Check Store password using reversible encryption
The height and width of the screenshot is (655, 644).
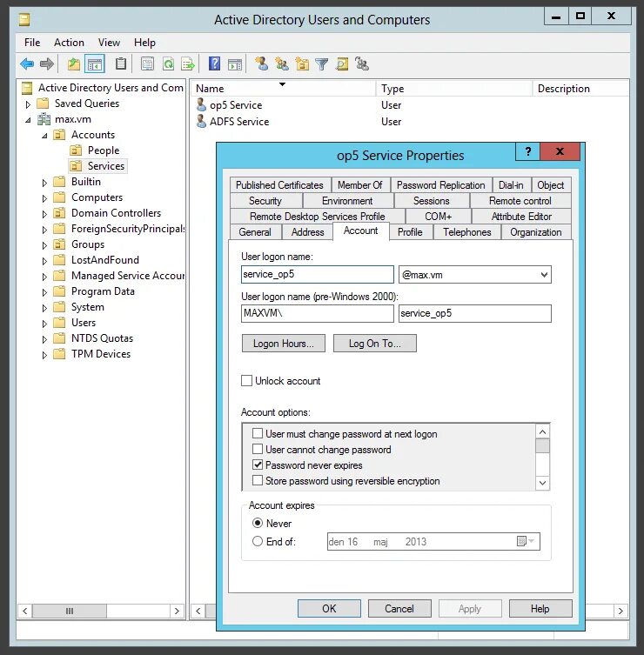[x=258, y=480]
